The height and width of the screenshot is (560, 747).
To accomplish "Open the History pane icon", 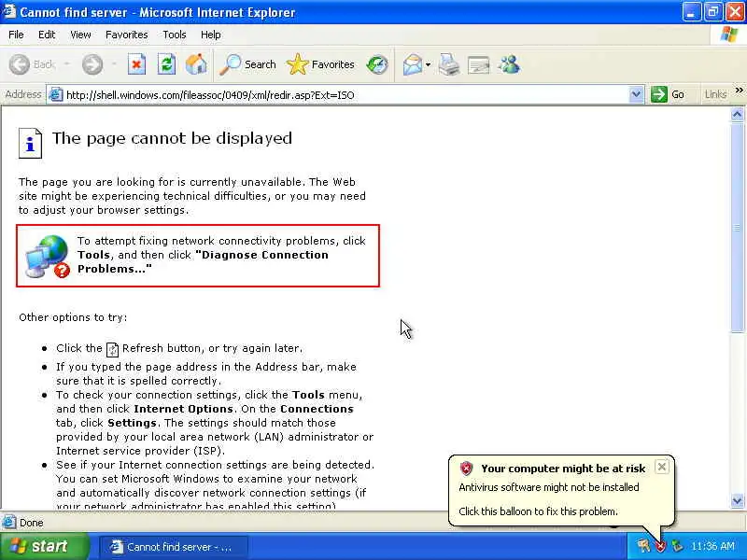I will (377, 64).
